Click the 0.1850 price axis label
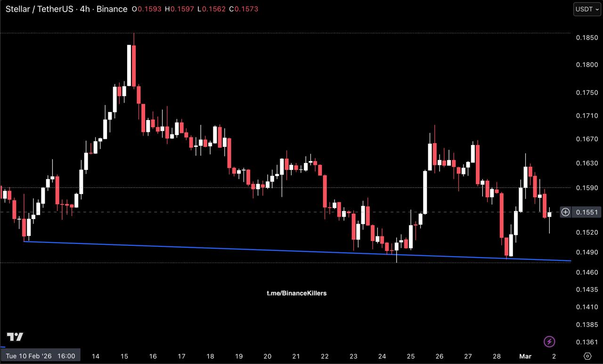Screen dimensions: 603x364 coord(587,37)
